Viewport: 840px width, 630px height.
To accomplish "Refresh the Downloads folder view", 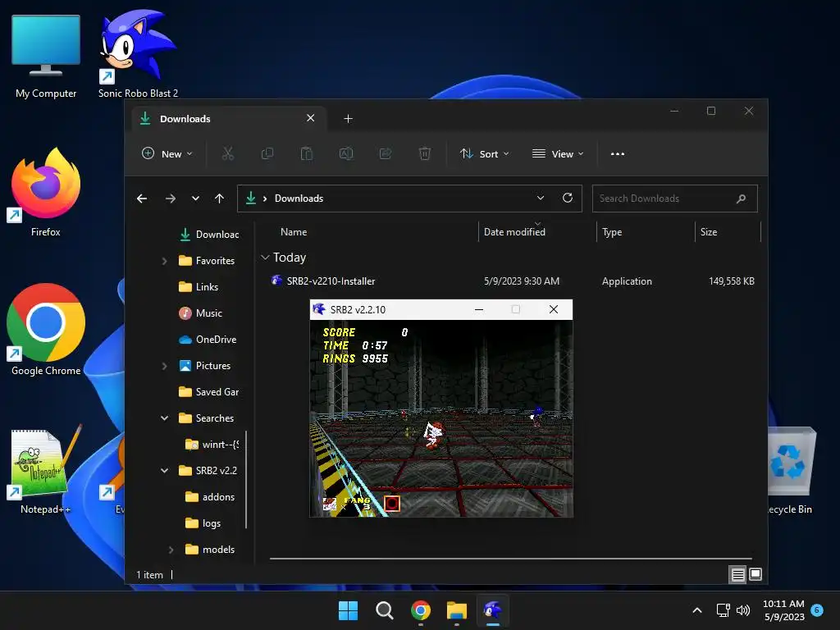I will [568, 198].
